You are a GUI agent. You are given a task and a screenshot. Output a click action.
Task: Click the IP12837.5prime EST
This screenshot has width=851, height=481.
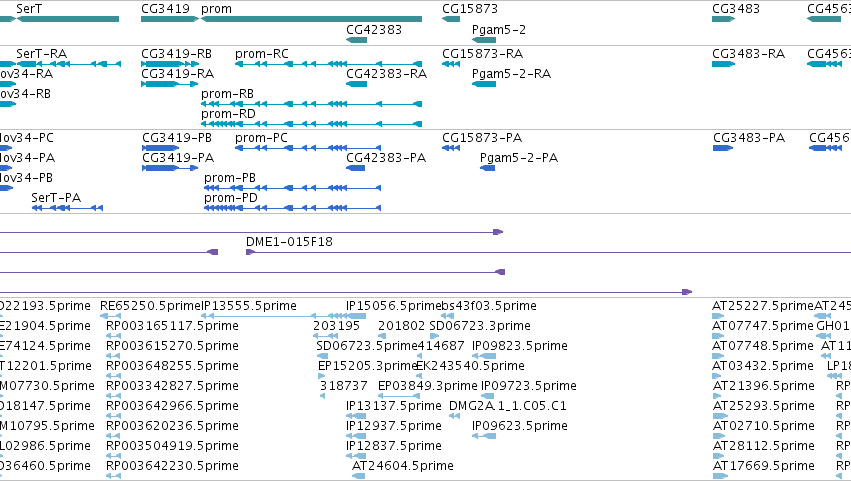[x=355, y=457]
